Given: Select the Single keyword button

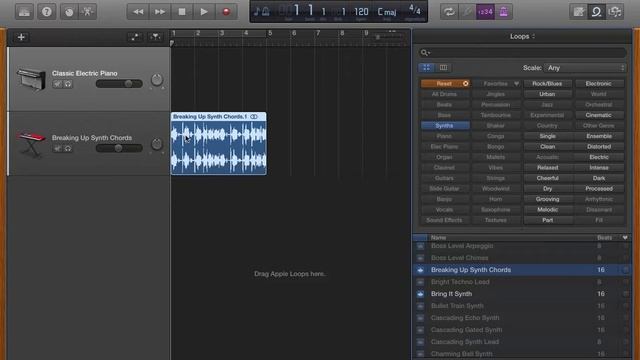Looking at the screenshot, I should 547,136.
